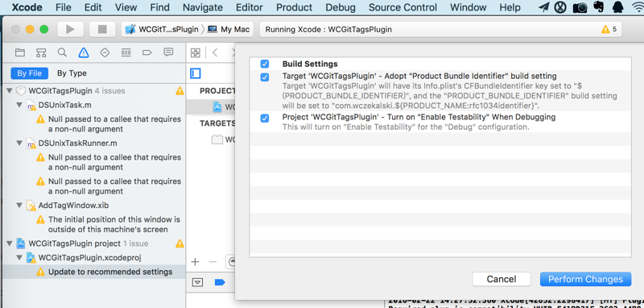The image size is (644, 308).
Task: Click the warning count badge in activity bar
Action: click(x=609, y=29)
